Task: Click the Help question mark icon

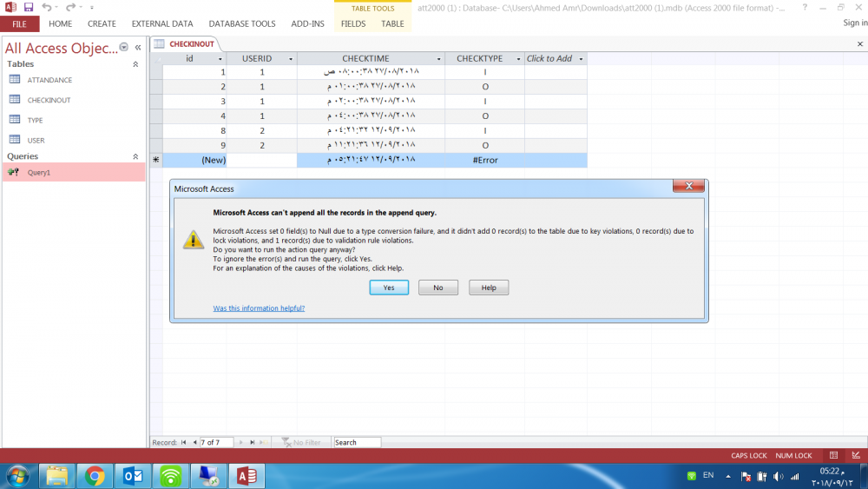Action: tap(805, 8)
